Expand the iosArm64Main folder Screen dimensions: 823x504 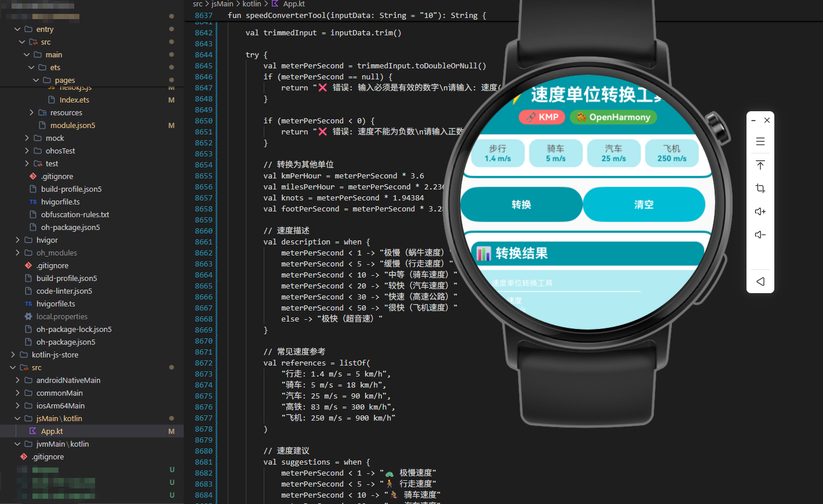coord(17,406)
